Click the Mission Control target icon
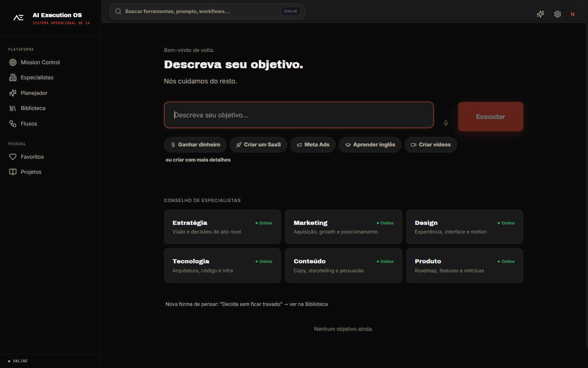Screen dimensions: 588x368 [x=13, y=63]
